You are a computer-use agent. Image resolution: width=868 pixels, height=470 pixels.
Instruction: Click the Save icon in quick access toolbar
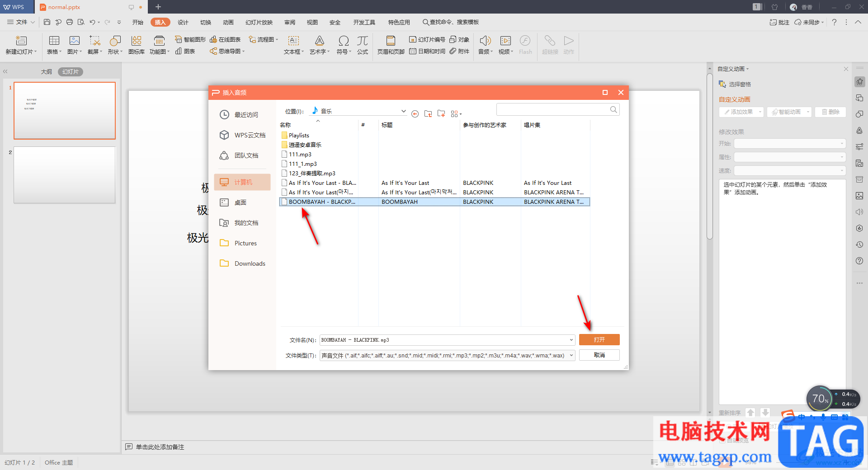[x=47, y=22]
